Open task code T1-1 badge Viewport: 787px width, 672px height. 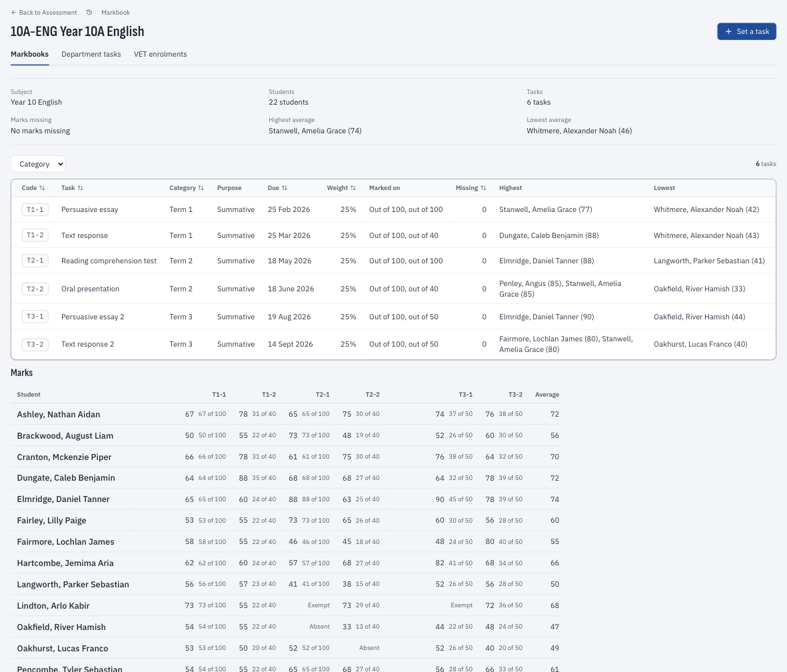(x=35, y=209)
